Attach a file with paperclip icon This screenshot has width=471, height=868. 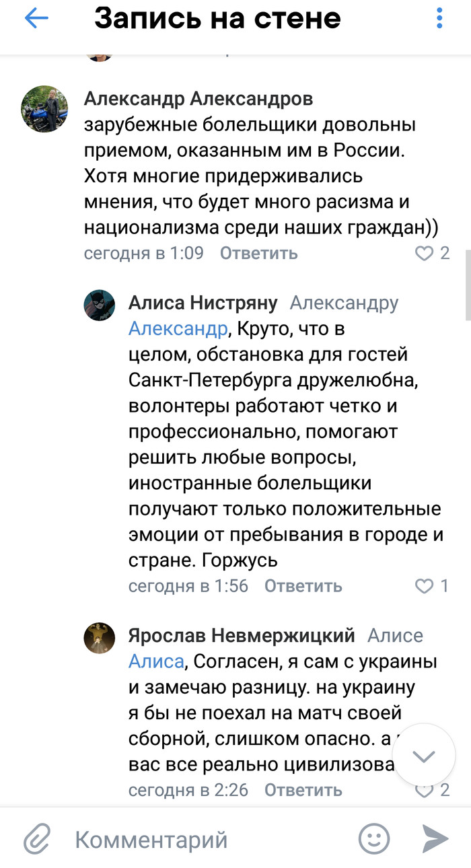(x=38, y=839)
